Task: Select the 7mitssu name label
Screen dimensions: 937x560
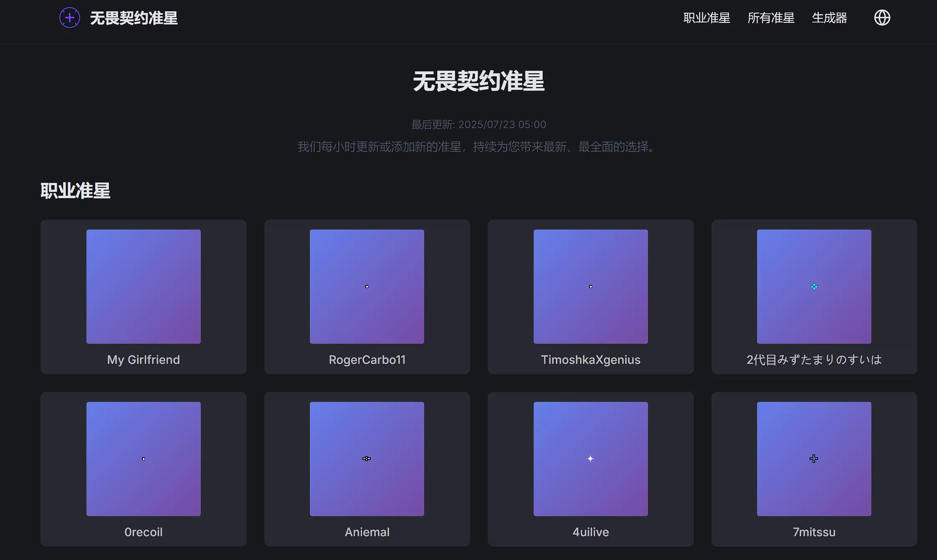Action: pos(813,532)
